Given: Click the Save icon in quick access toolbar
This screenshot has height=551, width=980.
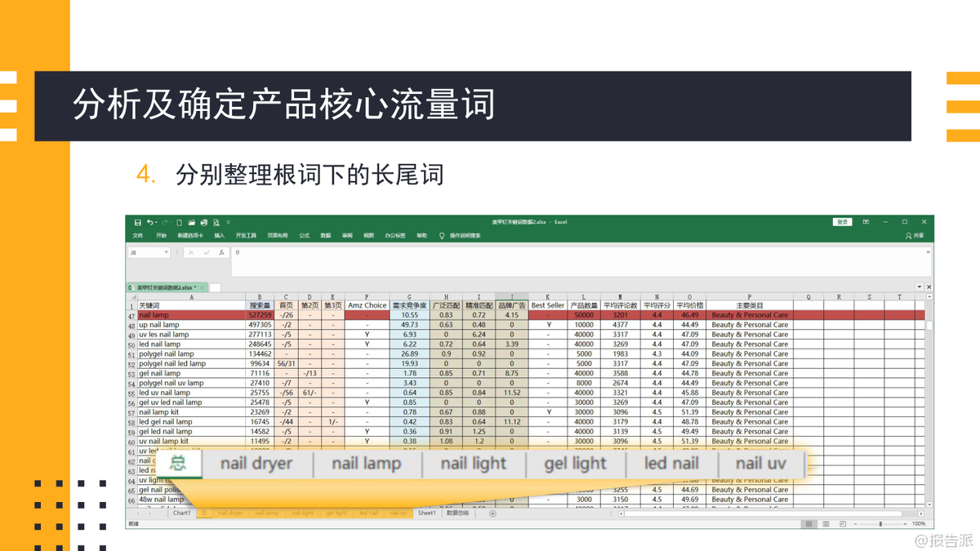Looking at the screenshot, I should coord(138,222).
